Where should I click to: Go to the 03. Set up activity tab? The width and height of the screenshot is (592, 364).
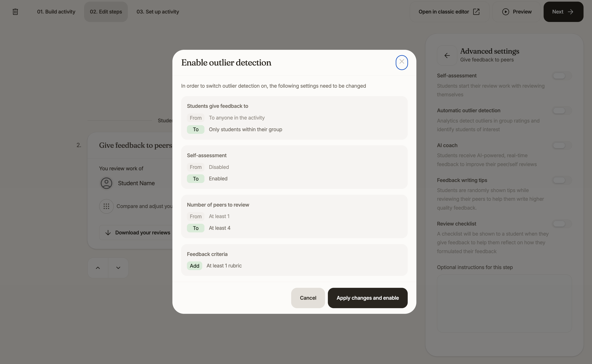(158, 12)
